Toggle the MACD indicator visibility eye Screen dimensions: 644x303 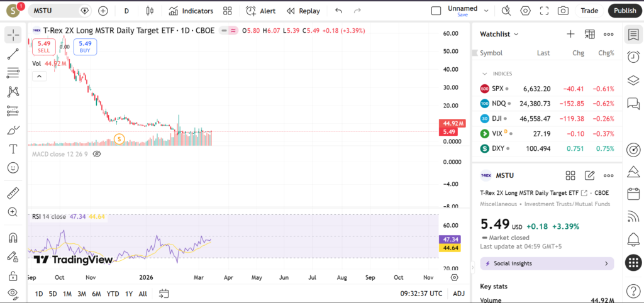click(x=97, y=153)
